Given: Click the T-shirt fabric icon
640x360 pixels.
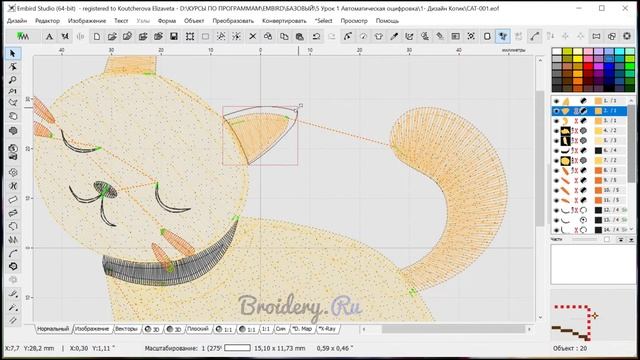Looking at the screenshot, I should coord(378,36).
